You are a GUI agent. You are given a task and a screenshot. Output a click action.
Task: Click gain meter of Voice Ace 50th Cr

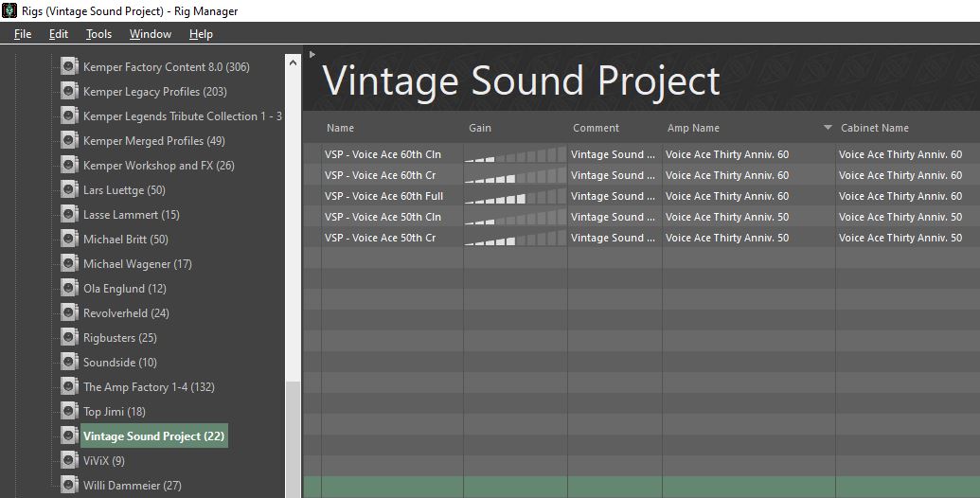click(515, 238)
